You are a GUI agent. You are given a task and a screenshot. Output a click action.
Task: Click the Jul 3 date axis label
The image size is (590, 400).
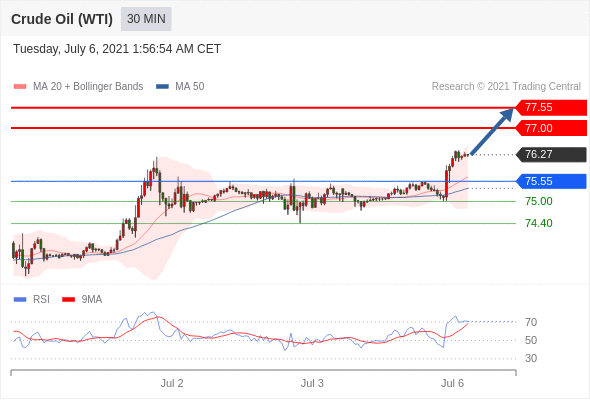pyautogui.click(x=312, y=383)
